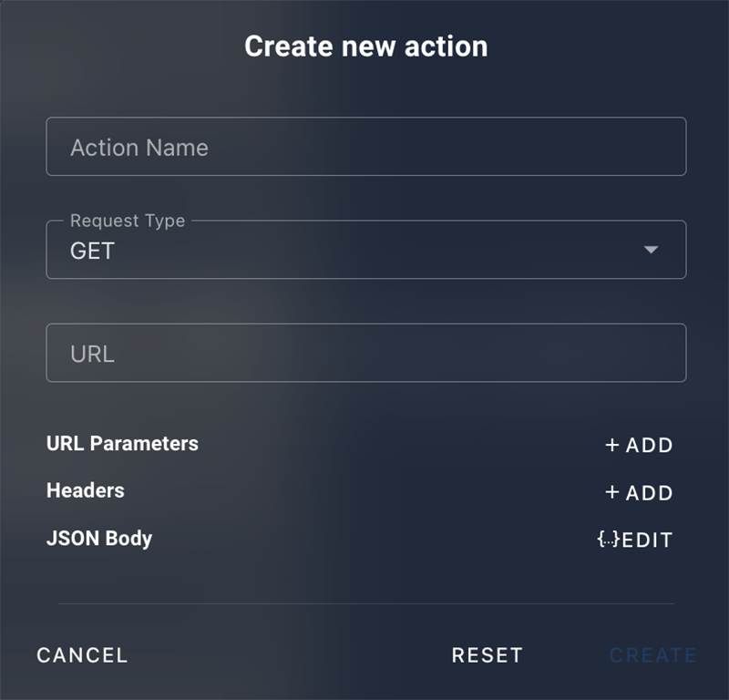
Task: Click the curly braces icon for JSON Body
Action: (608, 539)
